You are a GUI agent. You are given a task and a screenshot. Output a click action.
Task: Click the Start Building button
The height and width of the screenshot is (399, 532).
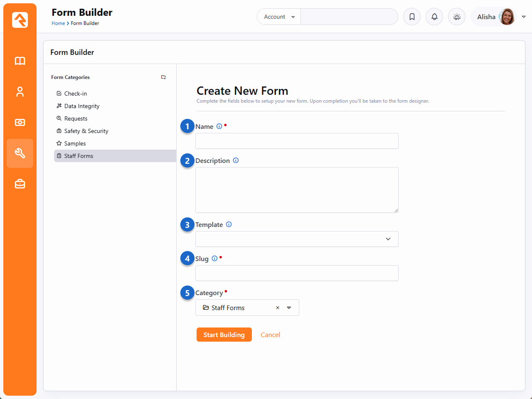pyautogui.click(x=224, y=335)
